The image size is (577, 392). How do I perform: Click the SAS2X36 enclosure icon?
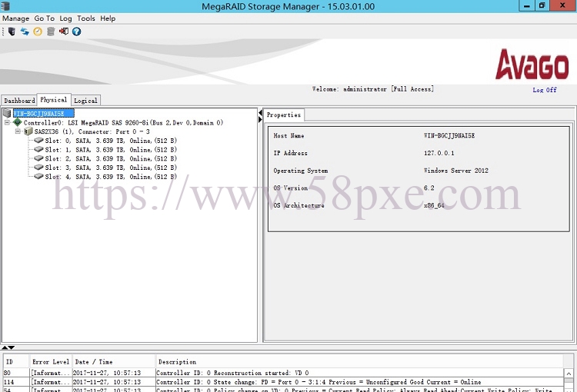(x=28, y=131)
